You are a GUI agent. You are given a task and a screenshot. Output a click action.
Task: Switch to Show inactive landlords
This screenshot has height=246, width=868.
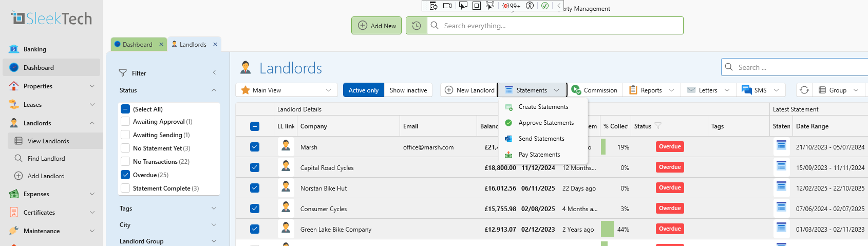coord(408,90)
